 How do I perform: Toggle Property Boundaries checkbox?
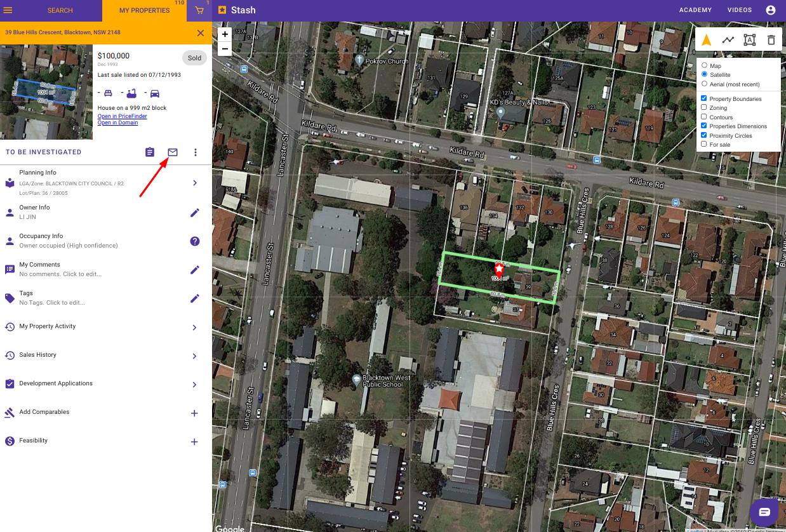(x=704, y=98)
